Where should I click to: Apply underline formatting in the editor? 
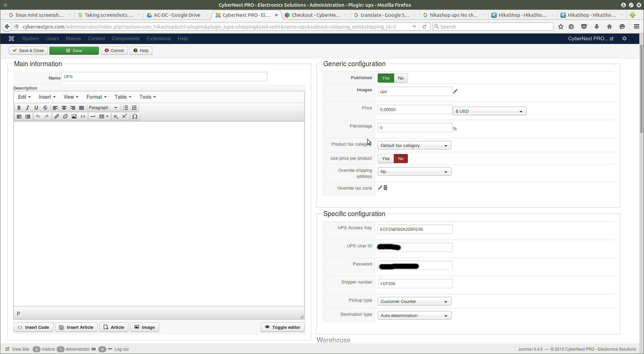[37, 108]
